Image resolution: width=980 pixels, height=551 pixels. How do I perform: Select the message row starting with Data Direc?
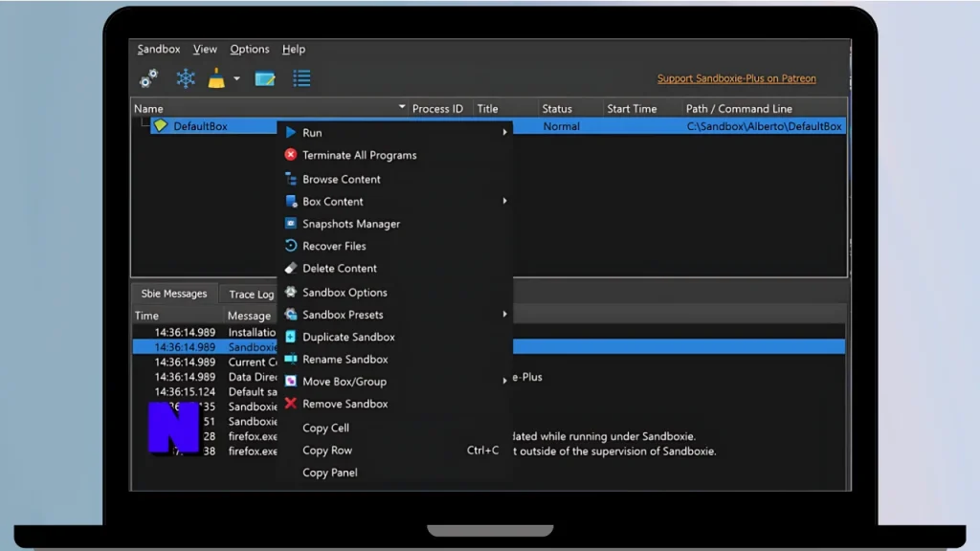205,377
